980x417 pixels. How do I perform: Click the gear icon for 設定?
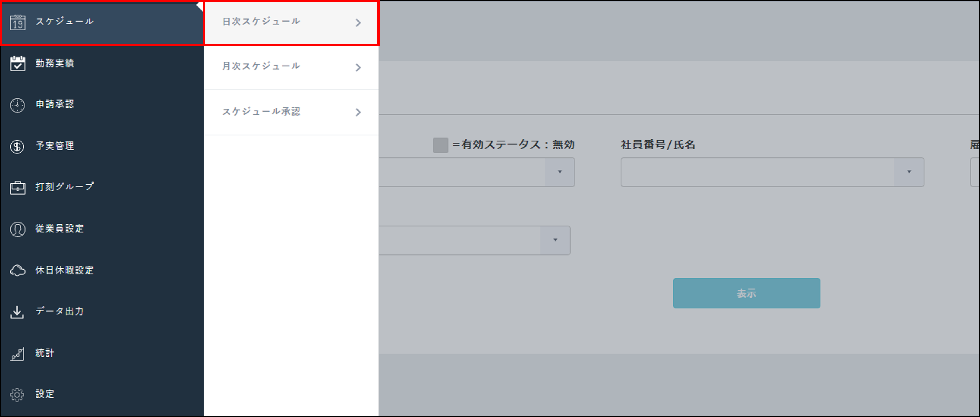click(x=18, y=395)
